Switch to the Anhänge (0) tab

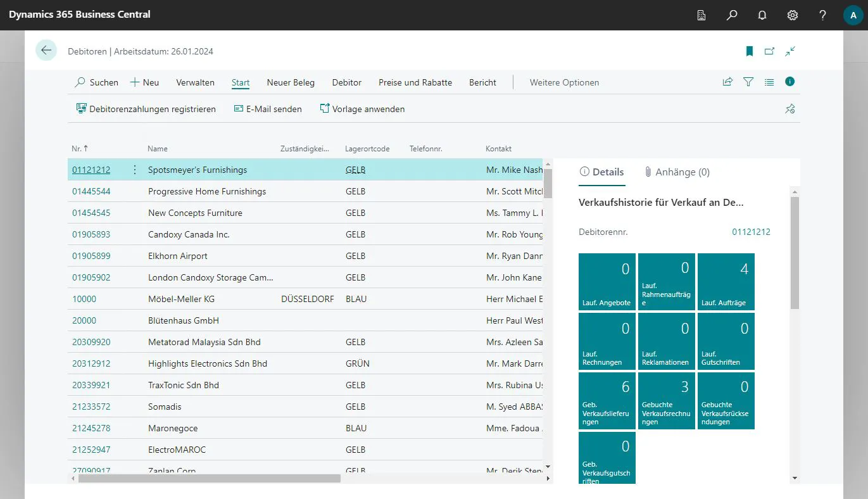point(677,172)
